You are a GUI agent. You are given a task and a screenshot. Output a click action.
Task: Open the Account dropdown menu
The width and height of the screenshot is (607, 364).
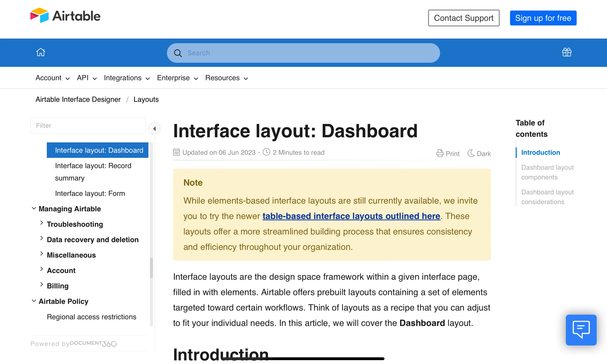click(x=52, y=78)
